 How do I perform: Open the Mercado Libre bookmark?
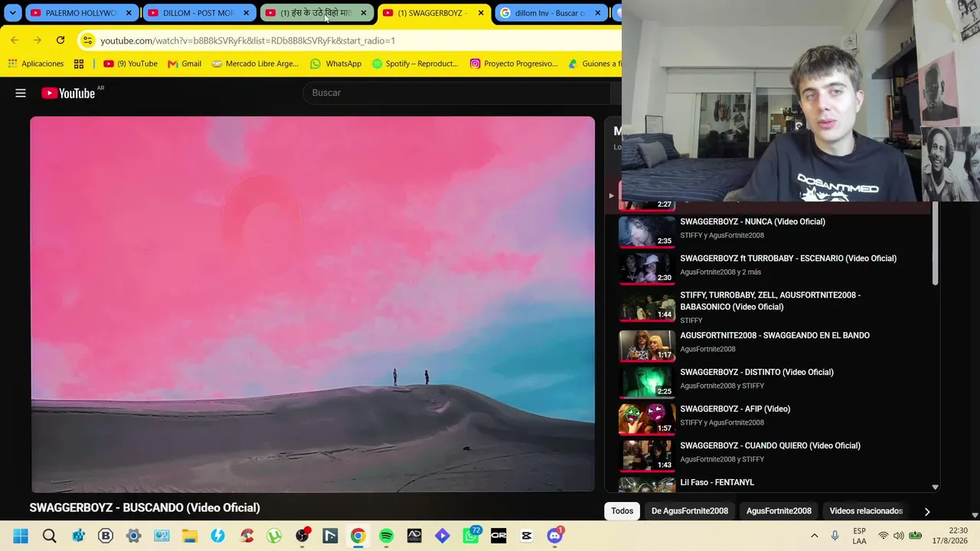[255, 64]
